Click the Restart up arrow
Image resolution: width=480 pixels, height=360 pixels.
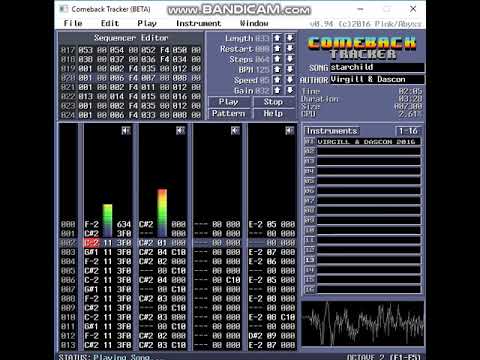tap(277, 49)
